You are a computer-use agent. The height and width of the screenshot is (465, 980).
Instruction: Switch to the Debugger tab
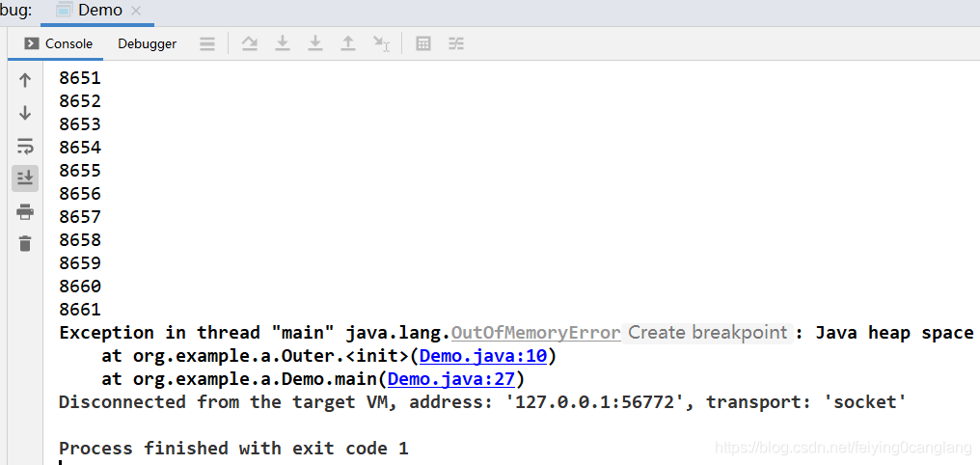(147, 43)
